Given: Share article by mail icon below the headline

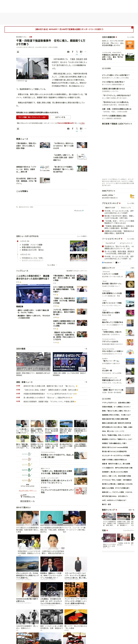Looking at the screenshot, I should click(68, 52).
